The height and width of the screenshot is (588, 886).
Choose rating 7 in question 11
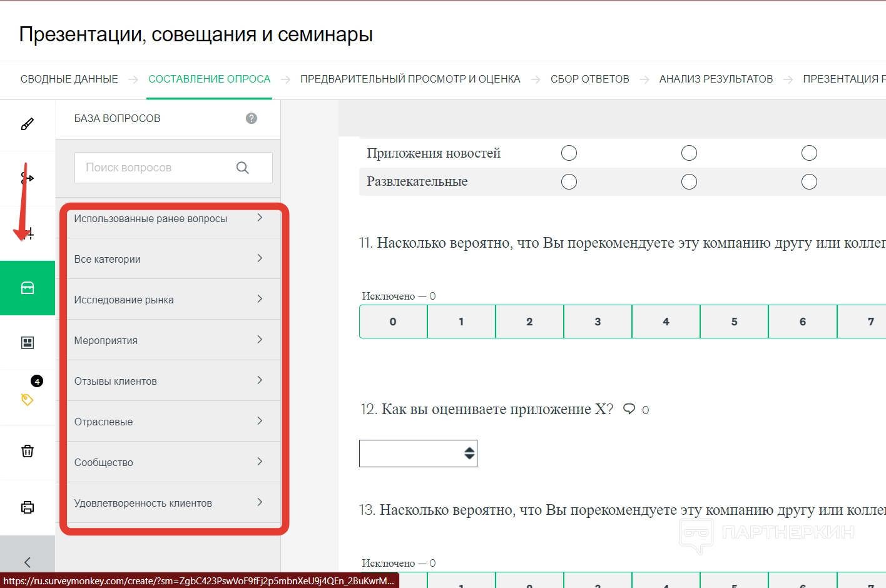point(862,322)
